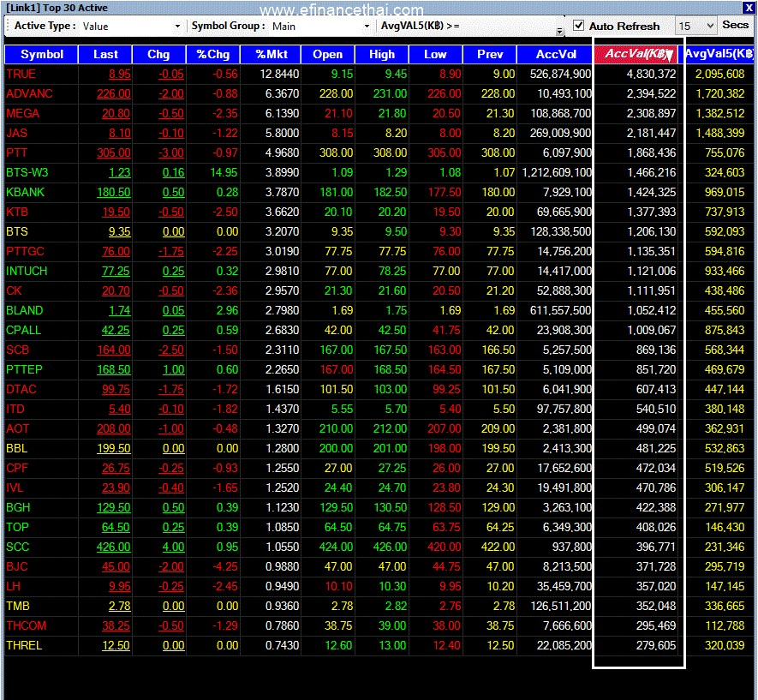Viewport: 758px width, 700px height.
Task: Click TRUE's last price 8.95
Action: pyautogui.click(x=119, y=74)
